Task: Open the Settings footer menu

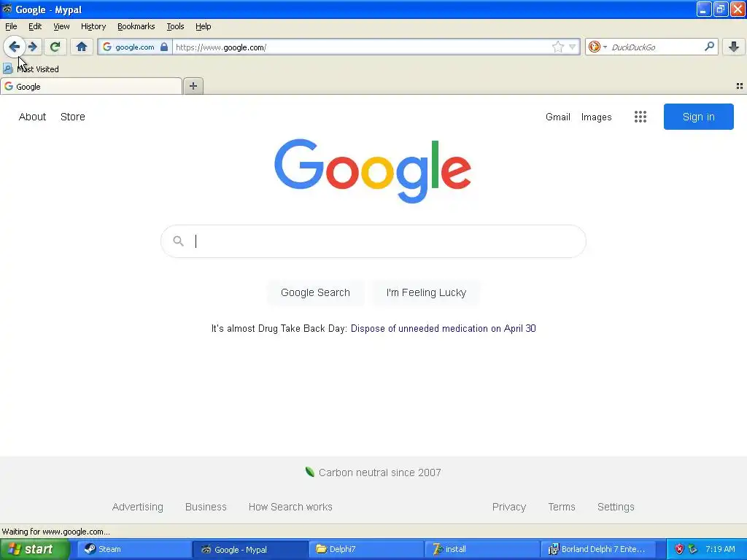Action: click(x=616, y=507)
